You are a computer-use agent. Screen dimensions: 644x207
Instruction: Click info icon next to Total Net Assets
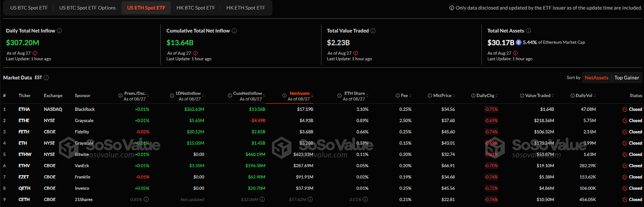528,31
